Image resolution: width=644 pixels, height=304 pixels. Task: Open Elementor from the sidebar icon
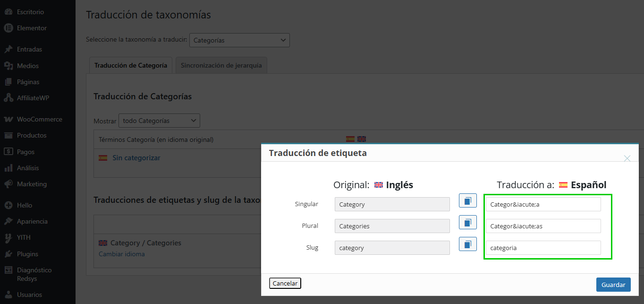click(x=8, y=28)
